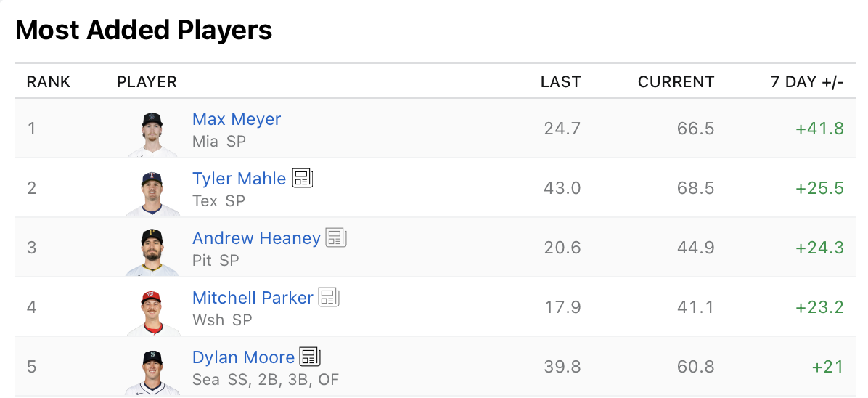Open the news icon beside Mitchell Parker
The height and width of the screenshot is (398, 868).
point(329,298)
